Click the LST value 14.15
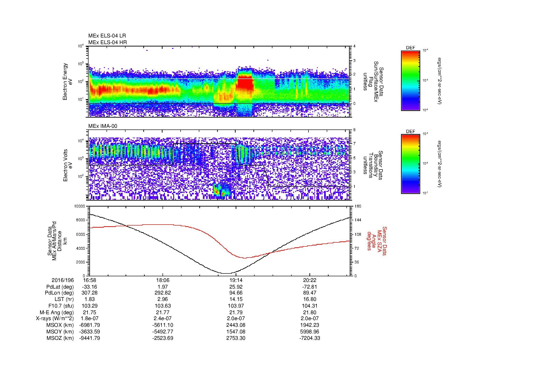 (x=236, y=300)
